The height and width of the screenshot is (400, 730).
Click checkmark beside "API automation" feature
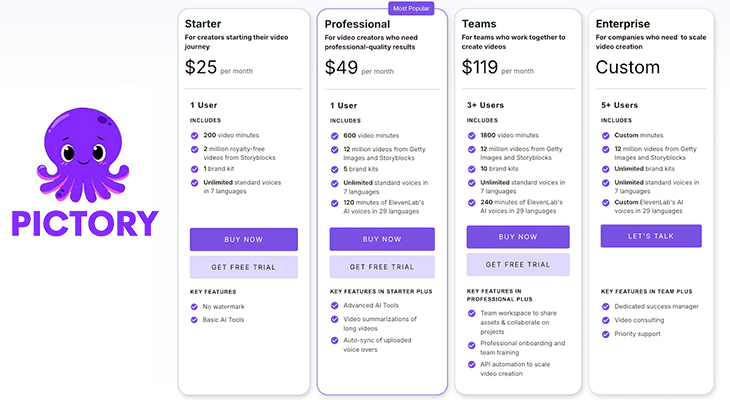pyautogui.click(x=471, y=364)
